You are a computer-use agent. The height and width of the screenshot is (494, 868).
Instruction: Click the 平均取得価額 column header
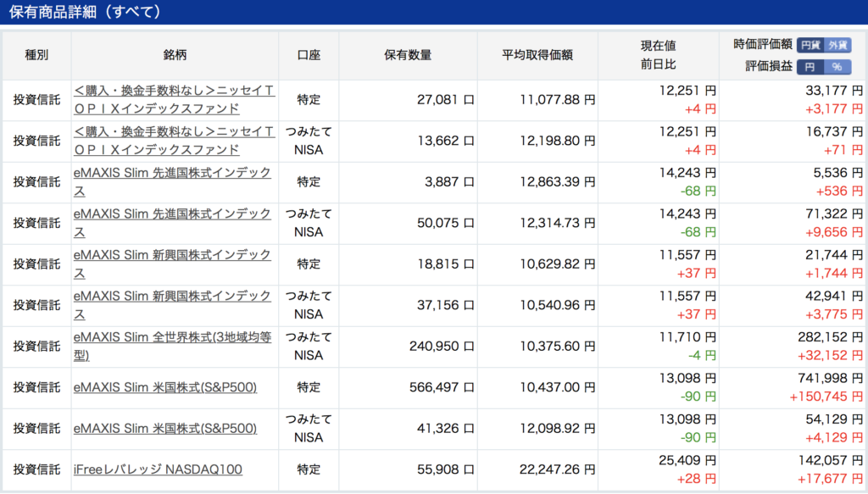tap(537, 55)
